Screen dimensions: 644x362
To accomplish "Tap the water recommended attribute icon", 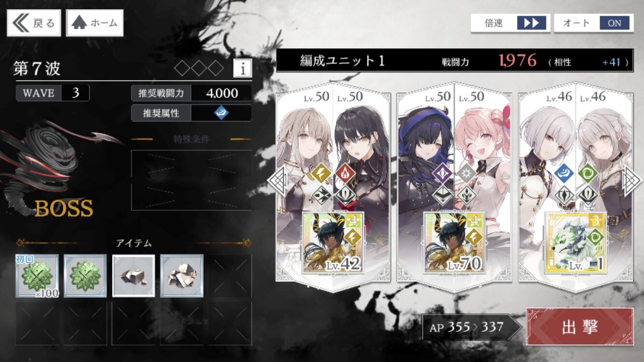I will pos(221,113).
